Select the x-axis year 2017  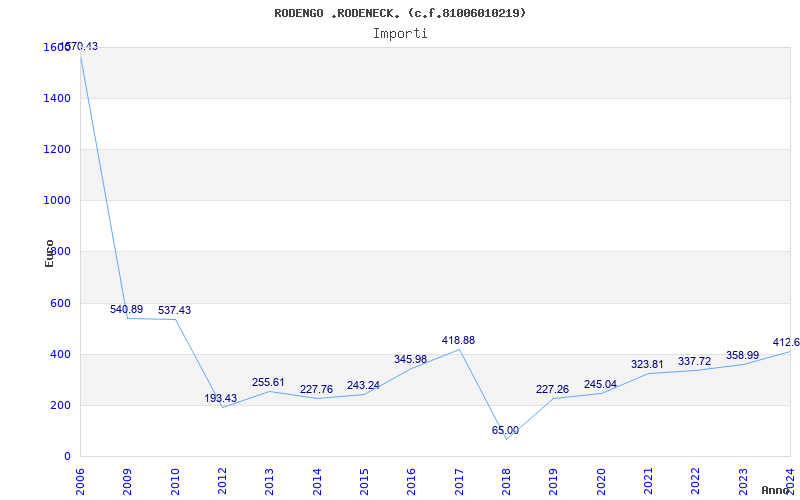(459, 482)
